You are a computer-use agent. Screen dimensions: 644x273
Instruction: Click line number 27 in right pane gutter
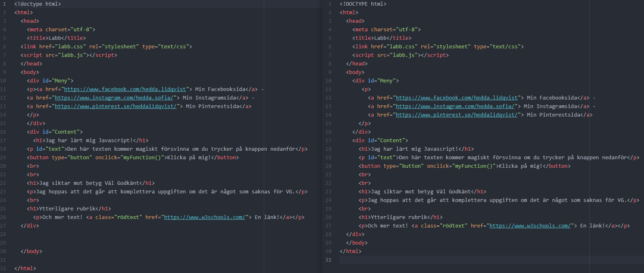pyautogui.click(x=328, y=226)
